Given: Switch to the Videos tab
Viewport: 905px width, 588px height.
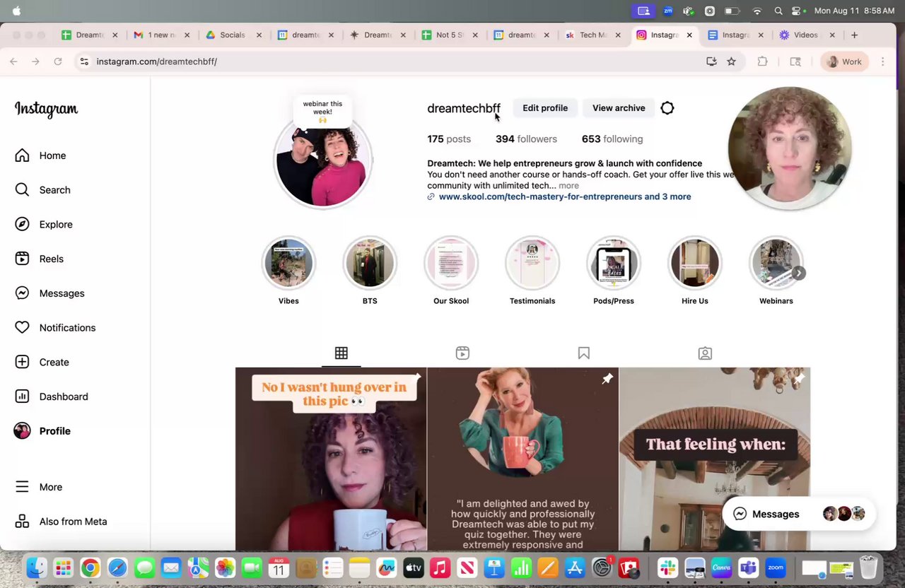Looking at the screenshot, I should coord(805,35).
